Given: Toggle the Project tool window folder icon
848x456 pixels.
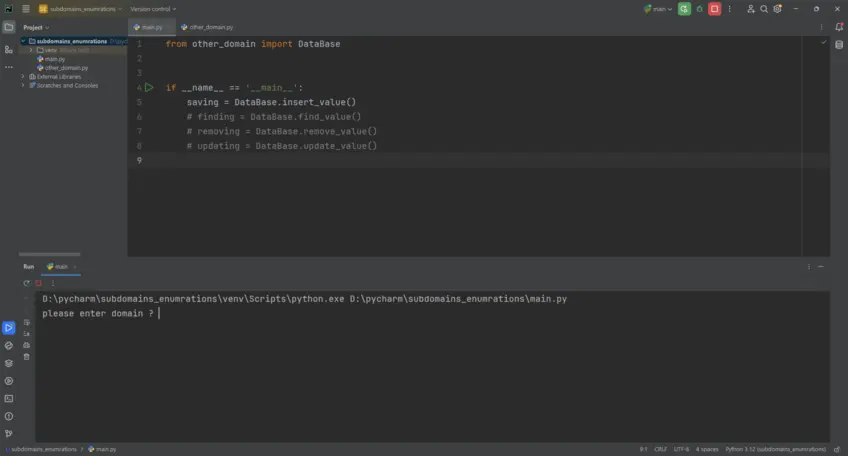Looking at the screenshot, I should coord(8,27).
